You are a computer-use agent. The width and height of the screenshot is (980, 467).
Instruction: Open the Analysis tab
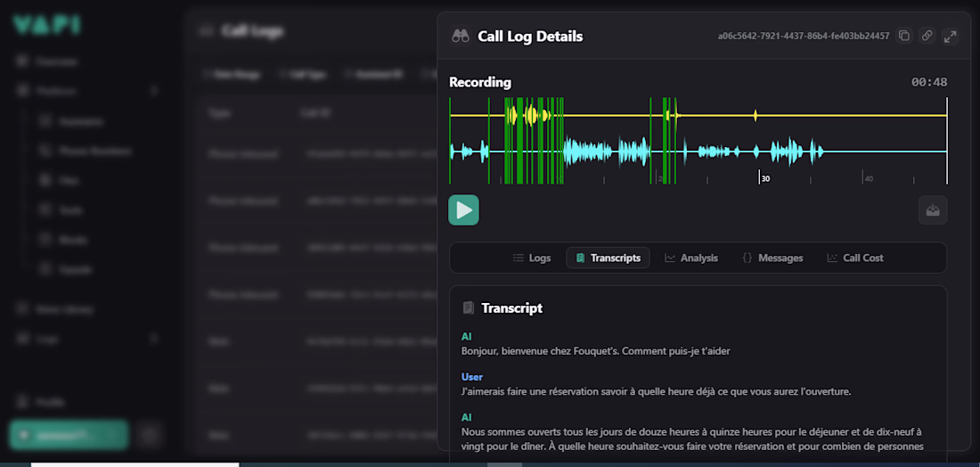pyautogui.click(x=691, y=258)
